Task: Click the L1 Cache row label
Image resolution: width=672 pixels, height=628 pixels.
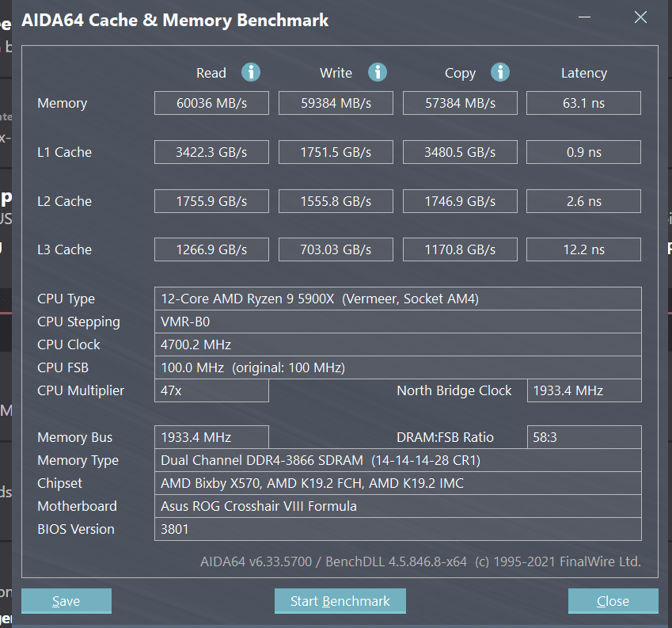Action: click(64, 152)
